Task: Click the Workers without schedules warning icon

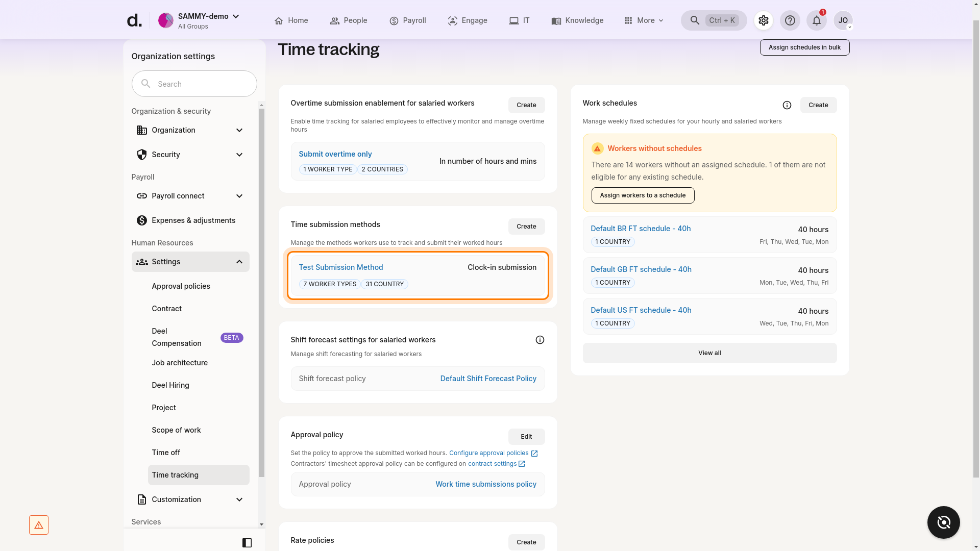Action: click(x=597, y=148)
